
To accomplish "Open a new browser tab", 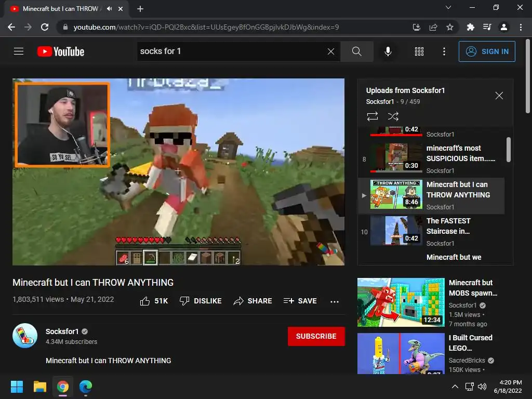I will point(140,9).
